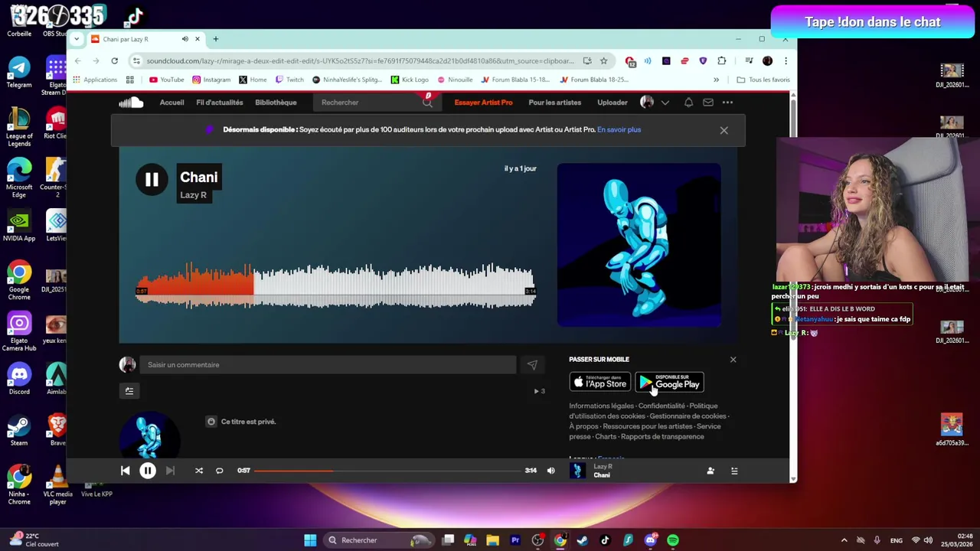
Task: Open SoundCloud messages envelope
Action: point(708,103)
